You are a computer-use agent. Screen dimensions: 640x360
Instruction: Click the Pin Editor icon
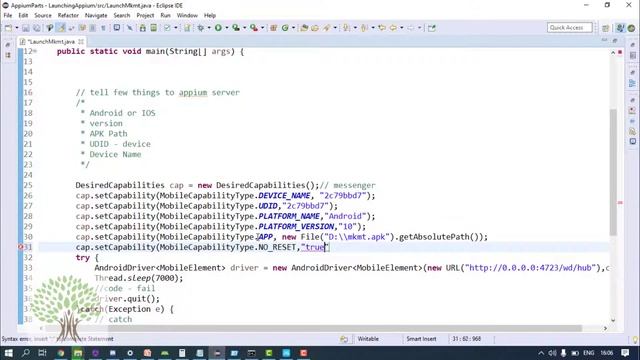coord(432,28)
